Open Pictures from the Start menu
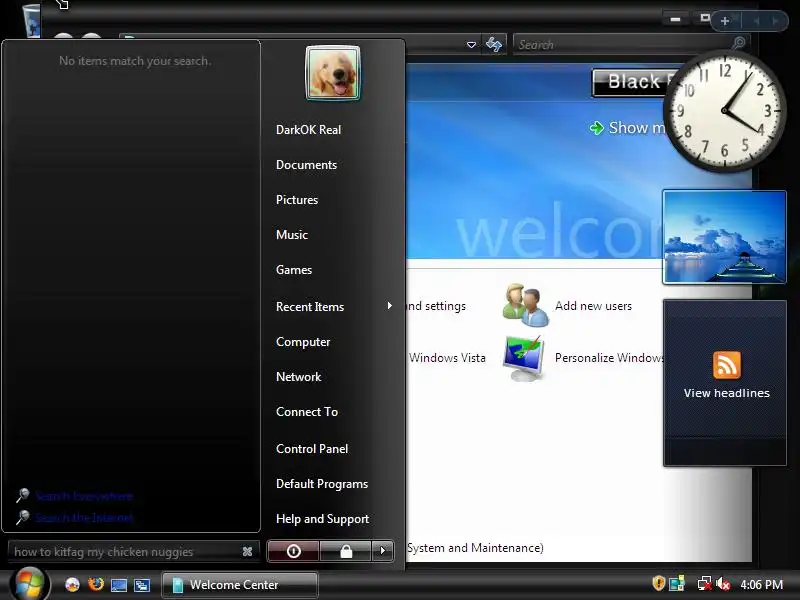 click(296, 199)
